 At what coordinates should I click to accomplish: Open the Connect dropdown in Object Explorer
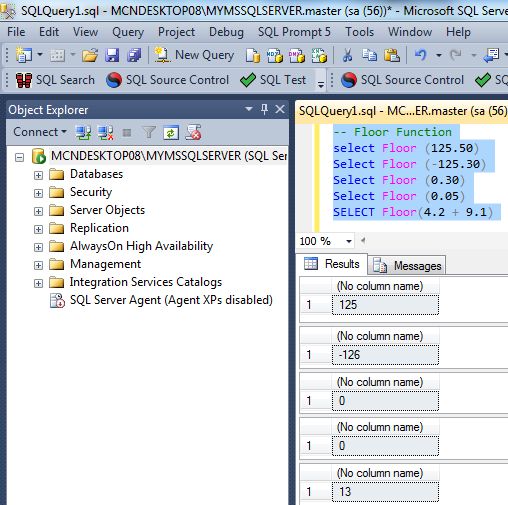click(40, 132)
